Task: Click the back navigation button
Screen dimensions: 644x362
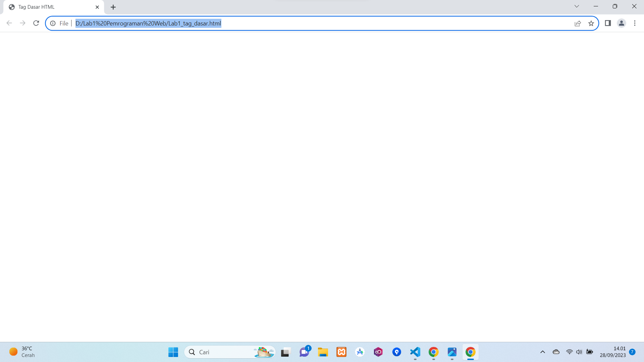Action: click(x=9, y=23)
